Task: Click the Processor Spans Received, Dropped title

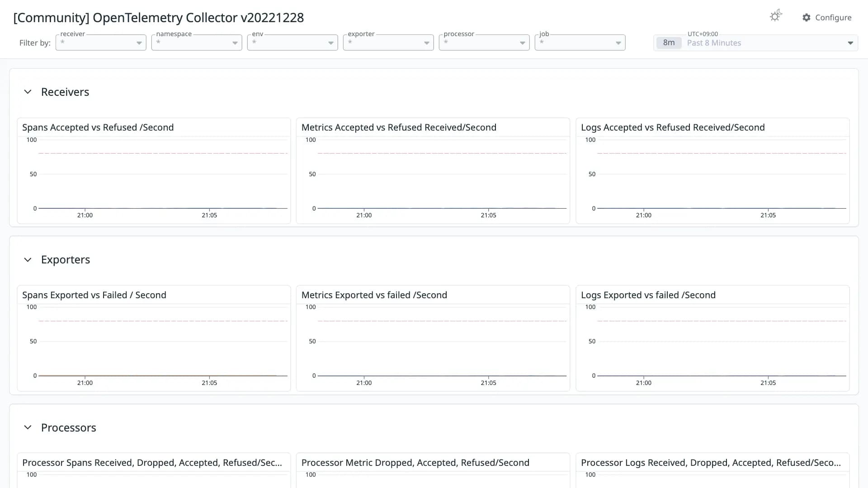Action: (x=152, y=463)
